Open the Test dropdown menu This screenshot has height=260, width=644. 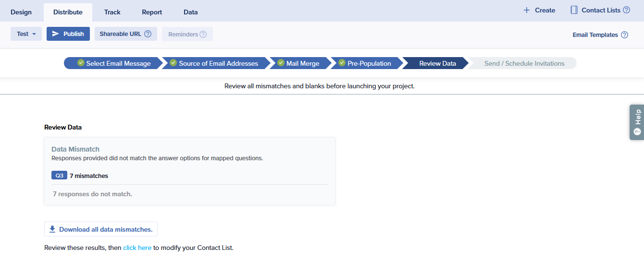(26, 34)
